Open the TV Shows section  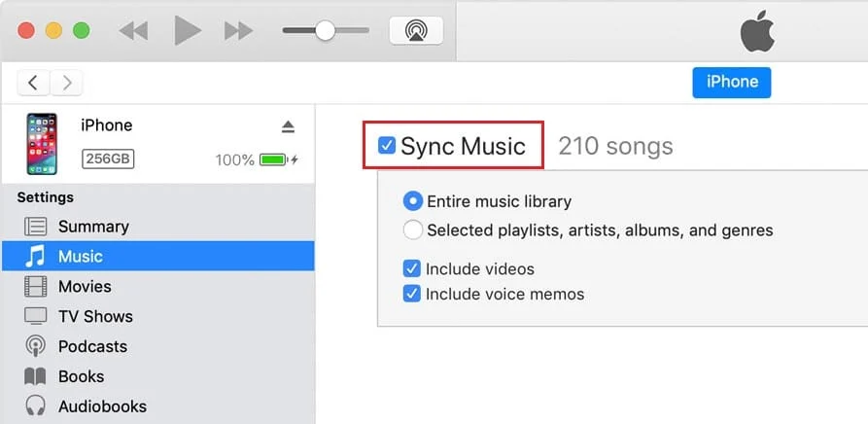tap(94, 316)
